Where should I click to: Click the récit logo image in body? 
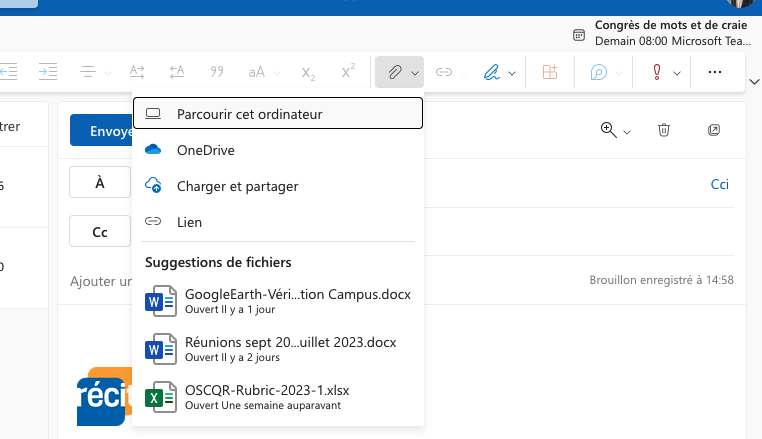pyautogui.click(x=104, y=396)
